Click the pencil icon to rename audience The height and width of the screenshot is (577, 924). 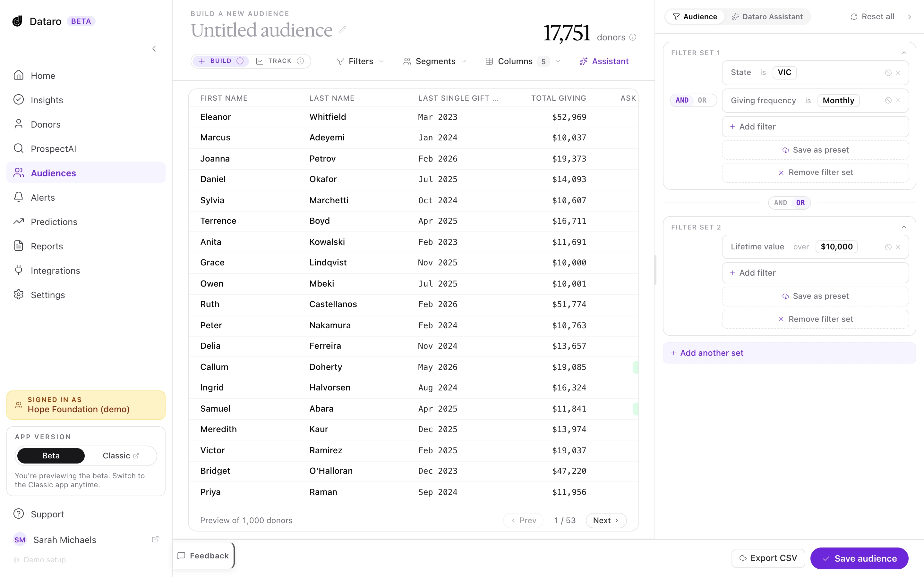click(x=343, y=30)
